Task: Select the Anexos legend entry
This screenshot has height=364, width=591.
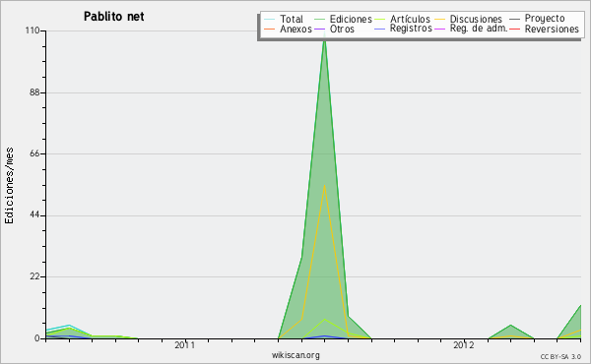Action: 295,29
